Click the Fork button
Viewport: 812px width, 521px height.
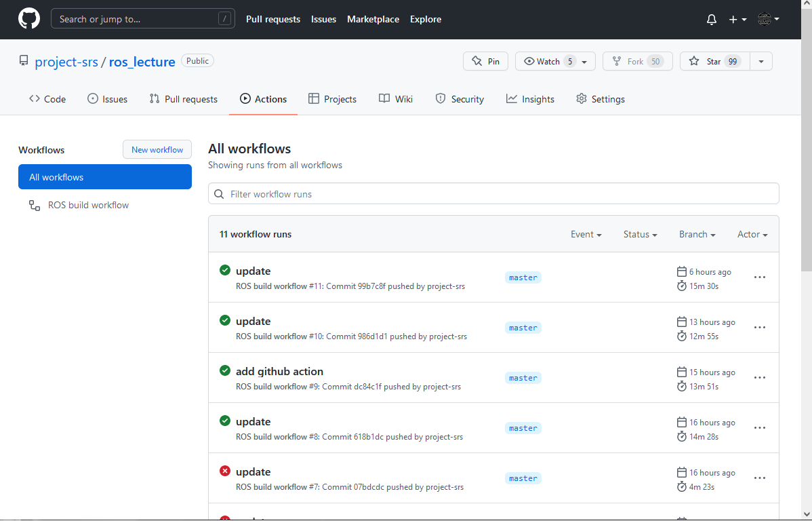[x=638, y=61]
